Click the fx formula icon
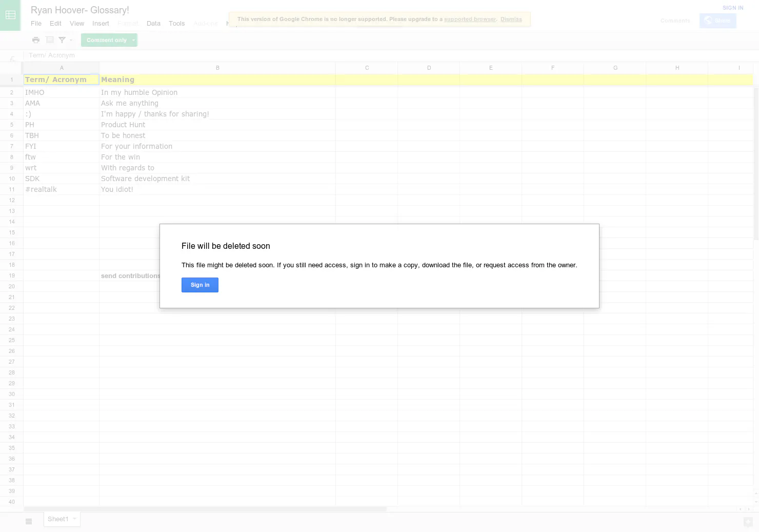759x532 pixels. coord(12,58)
